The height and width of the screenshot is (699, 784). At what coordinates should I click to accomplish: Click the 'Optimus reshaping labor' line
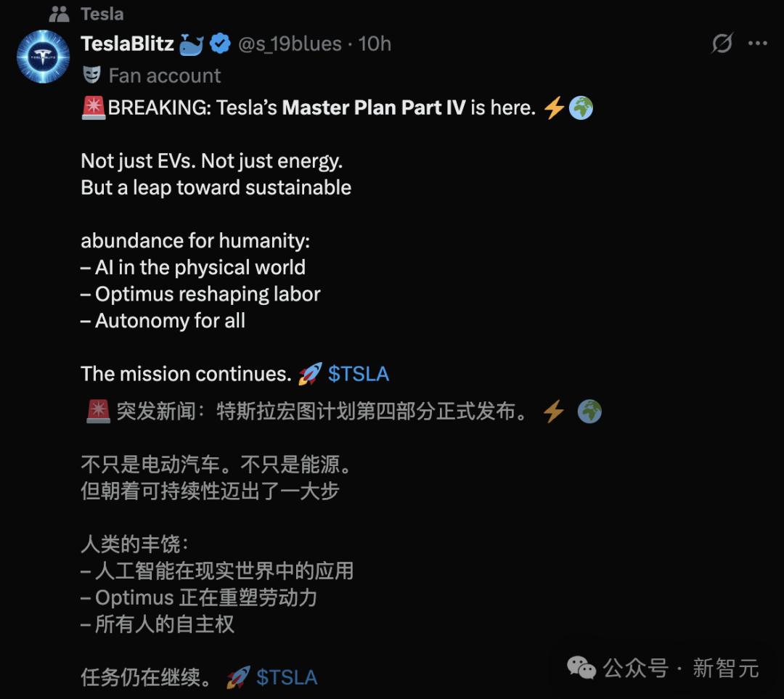208,294
